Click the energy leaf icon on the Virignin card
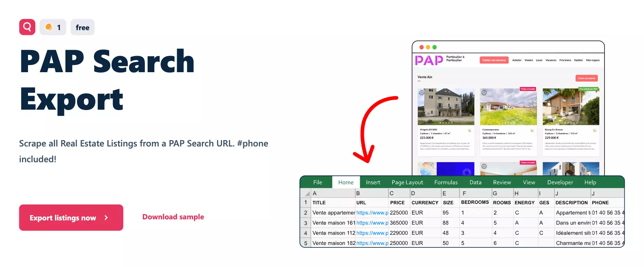This screenshot has height=267, width=644. click(470, 131)
